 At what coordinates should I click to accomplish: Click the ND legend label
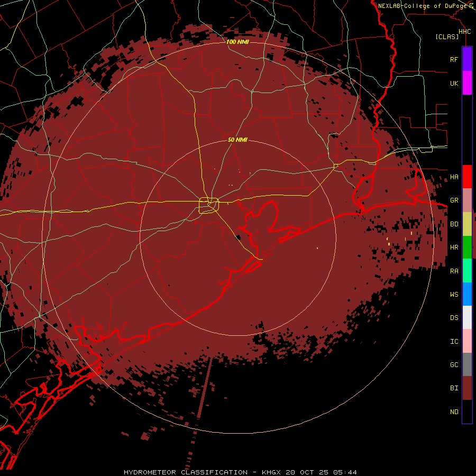[x=454, y=412]
